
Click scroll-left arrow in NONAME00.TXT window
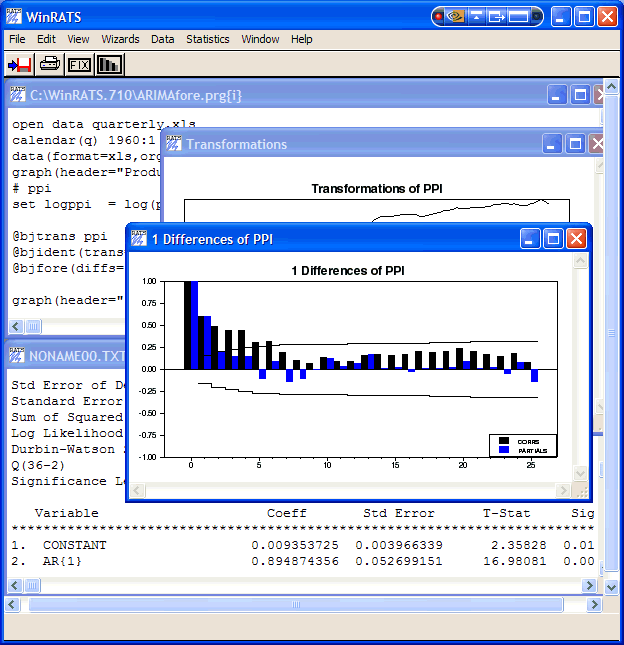click(x=15, y=585)
